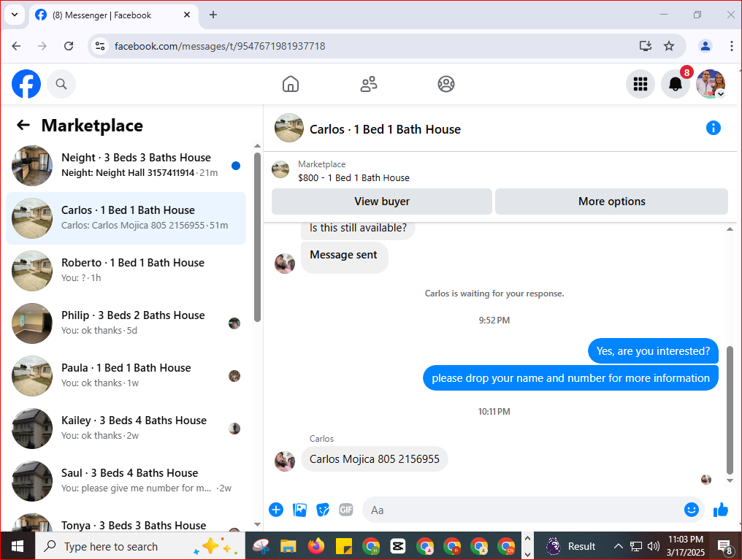Choose a GIF
742x560 pixels.
(346, 510)
